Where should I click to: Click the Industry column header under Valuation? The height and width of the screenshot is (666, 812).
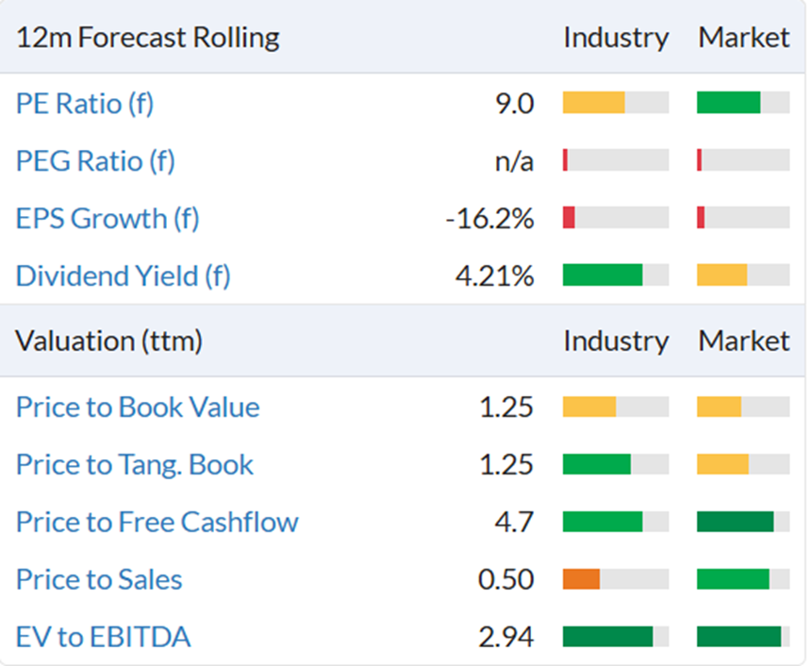(616, 341)
